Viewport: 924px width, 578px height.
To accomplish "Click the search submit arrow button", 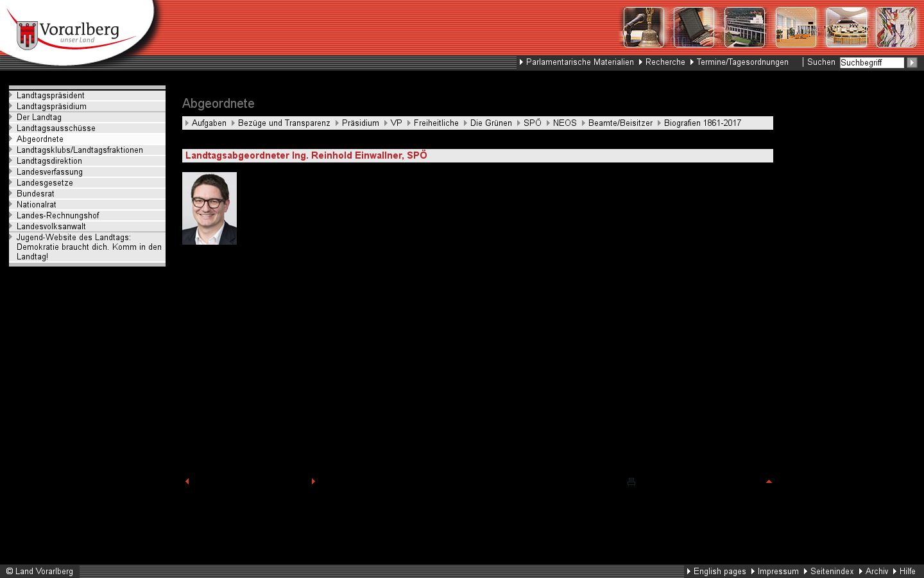I will (x=912, y=62).
